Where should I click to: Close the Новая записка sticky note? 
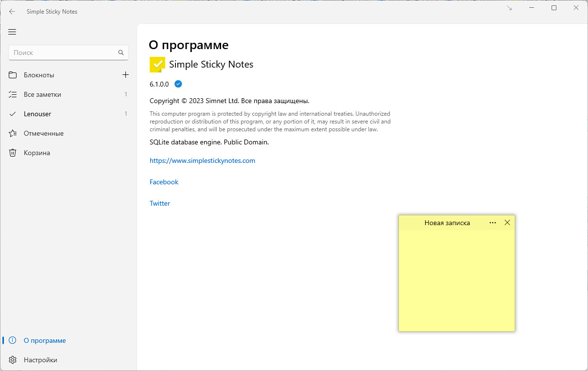507,223
